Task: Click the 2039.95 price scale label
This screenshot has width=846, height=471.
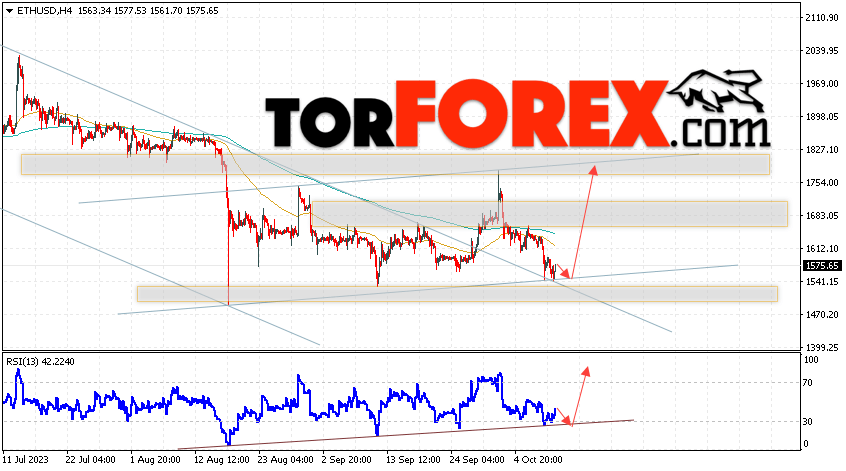Action: point(822,51)
